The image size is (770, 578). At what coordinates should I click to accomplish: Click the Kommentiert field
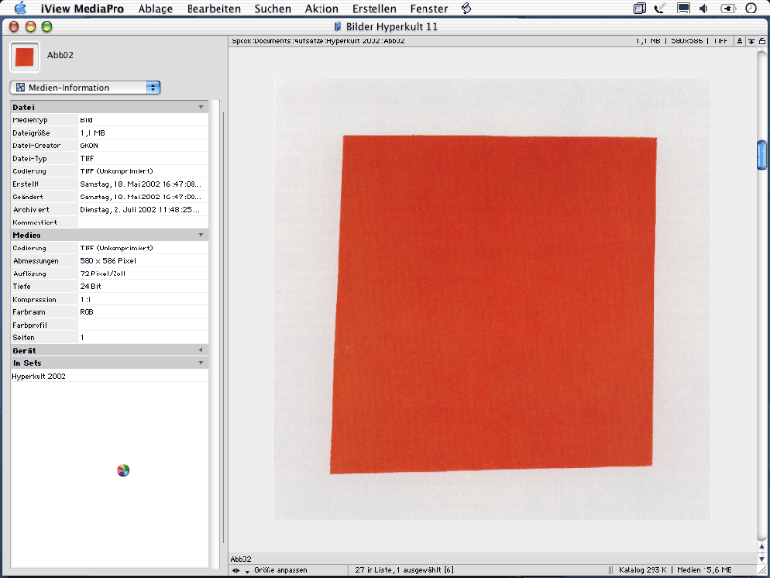coord(140,222)
